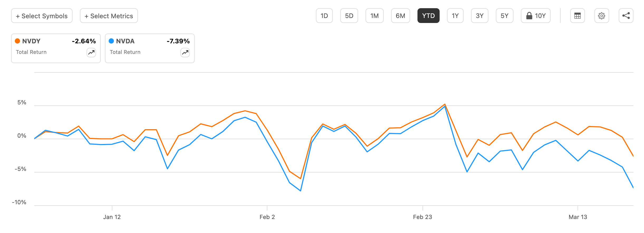Open NVDY's sparkline chart icon

tap(91, 53)
